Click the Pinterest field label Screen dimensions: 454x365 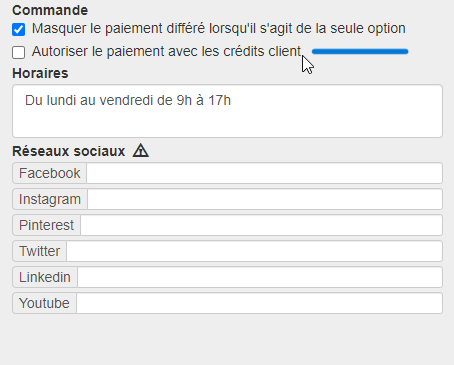[47, 225]
